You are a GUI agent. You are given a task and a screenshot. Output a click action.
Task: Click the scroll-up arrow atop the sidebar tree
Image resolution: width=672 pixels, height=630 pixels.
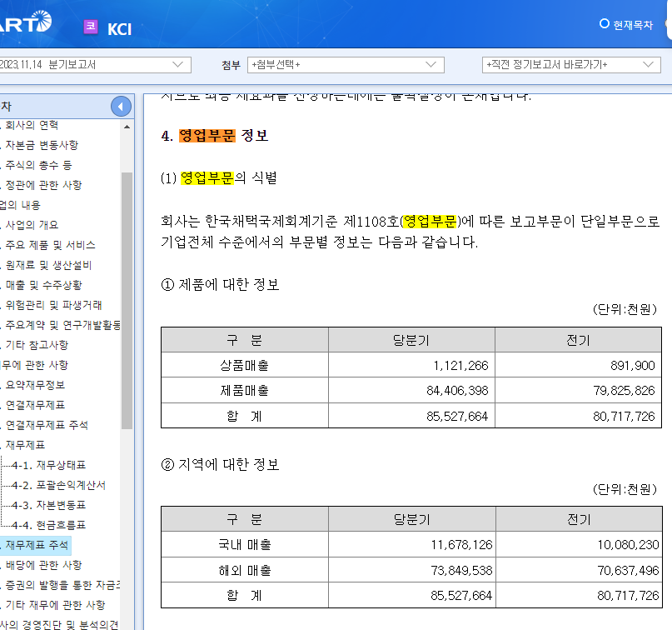click(x=127, y=127)
